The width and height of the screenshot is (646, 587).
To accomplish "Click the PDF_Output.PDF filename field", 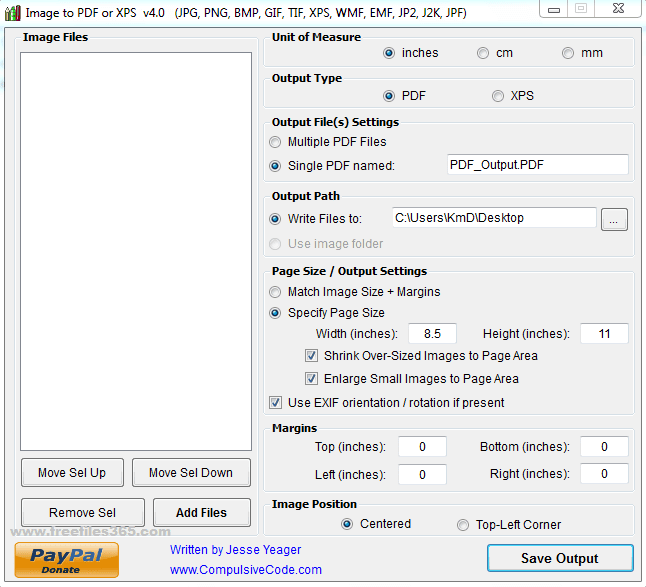I will 538,165.
